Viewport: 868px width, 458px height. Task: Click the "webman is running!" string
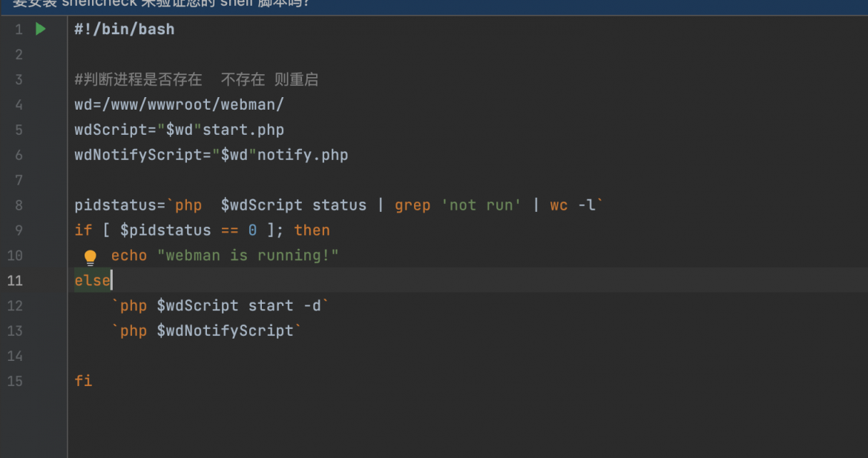click(x=248, y=256)
